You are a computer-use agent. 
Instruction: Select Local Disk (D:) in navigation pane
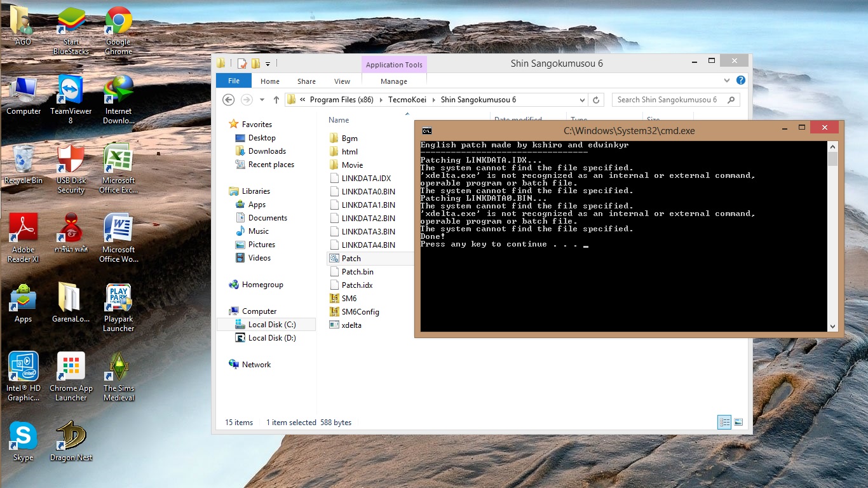[x=271, y=338]
